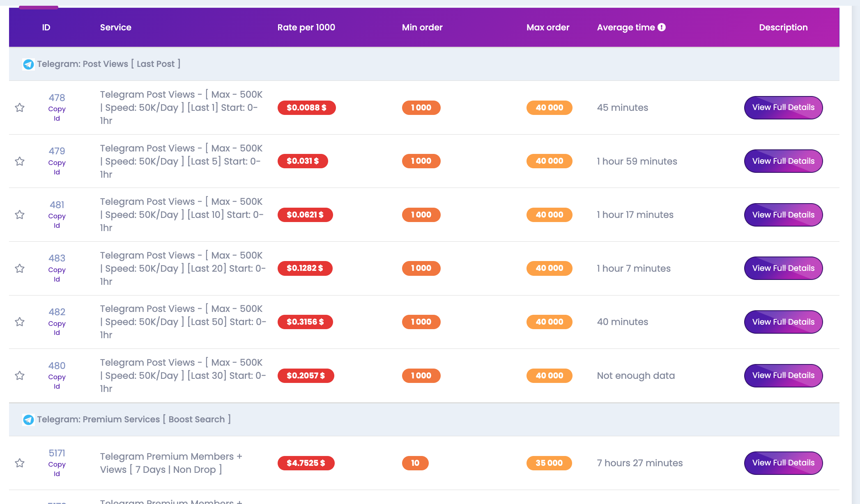
Task: Click the 1 hour 59 minutes value
Action: (x=637, y=161)
